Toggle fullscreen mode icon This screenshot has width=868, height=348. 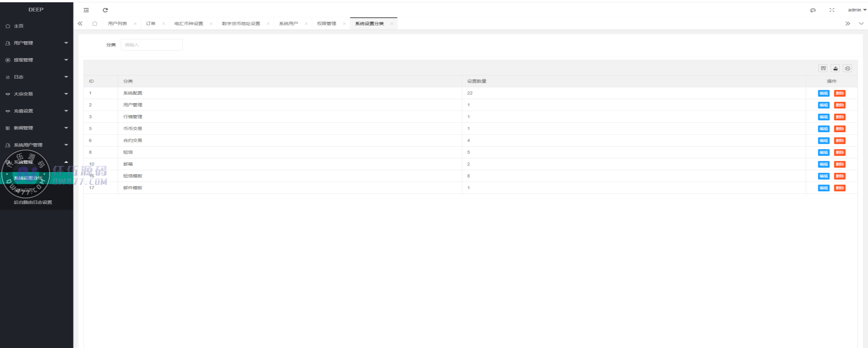pos(832,10)
